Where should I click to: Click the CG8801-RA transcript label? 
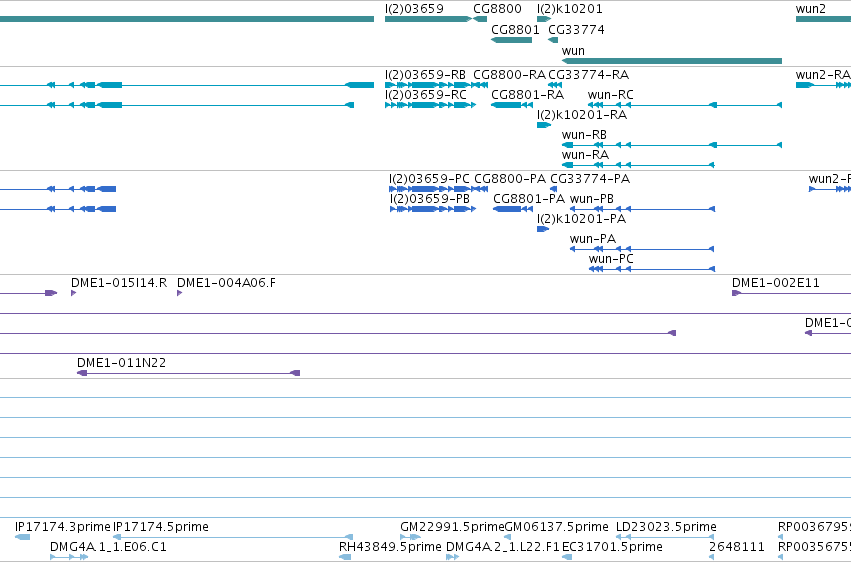tap(527, 94)
